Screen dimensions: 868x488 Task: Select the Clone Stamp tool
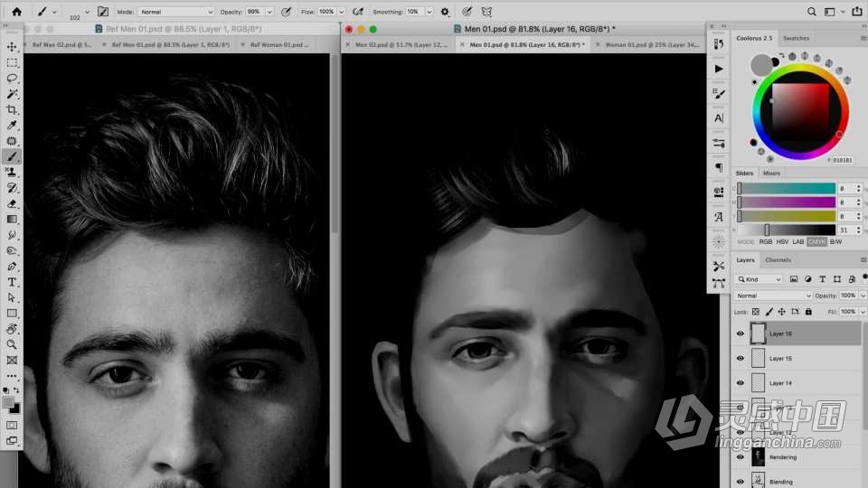point(12,172)
